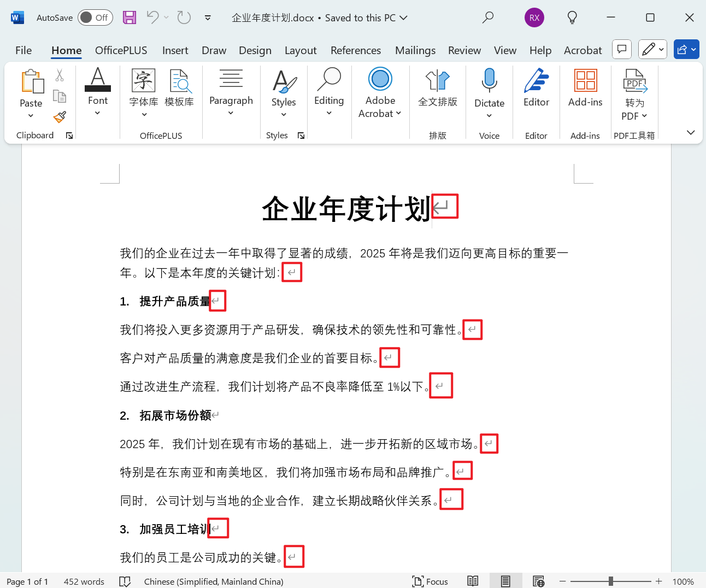Click the 全文排版 layout icon
The image size is (706, 588).
[437, 90]
